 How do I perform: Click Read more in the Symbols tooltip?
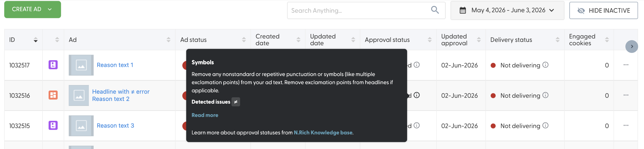point(205,115)
